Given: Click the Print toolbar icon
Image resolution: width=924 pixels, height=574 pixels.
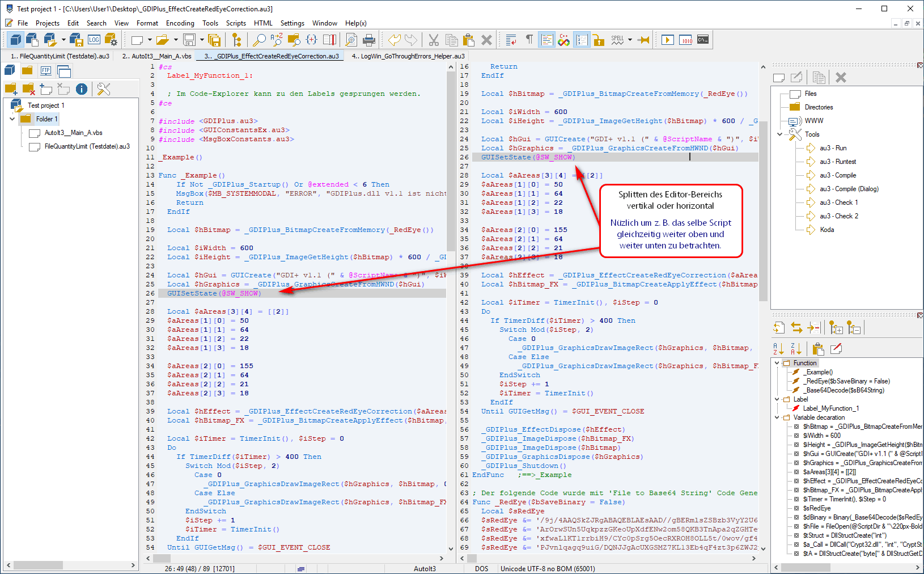Looking at the screenshot, I should [x=369, y=40].
